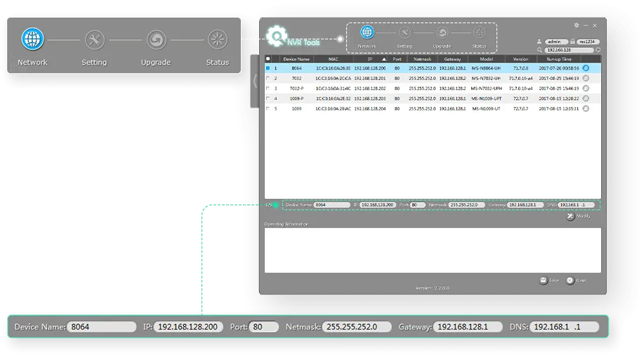This screenshot has width=644, height=355.
Task: Click the Clear button below Operating Information
Action: point(577,280)
